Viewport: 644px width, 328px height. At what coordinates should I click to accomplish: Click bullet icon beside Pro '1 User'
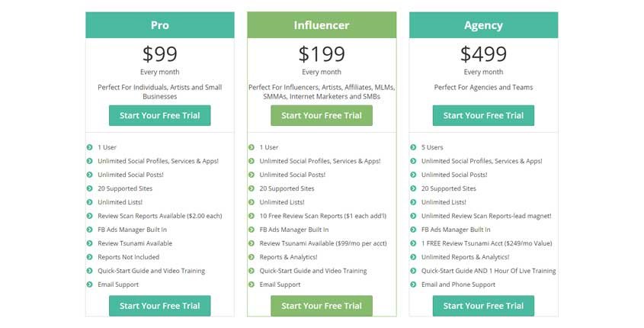(x=89, y=147)
